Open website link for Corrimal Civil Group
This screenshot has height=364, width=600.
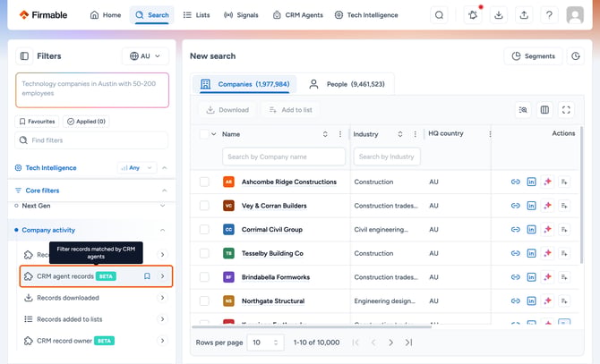(x=516, y=230)
